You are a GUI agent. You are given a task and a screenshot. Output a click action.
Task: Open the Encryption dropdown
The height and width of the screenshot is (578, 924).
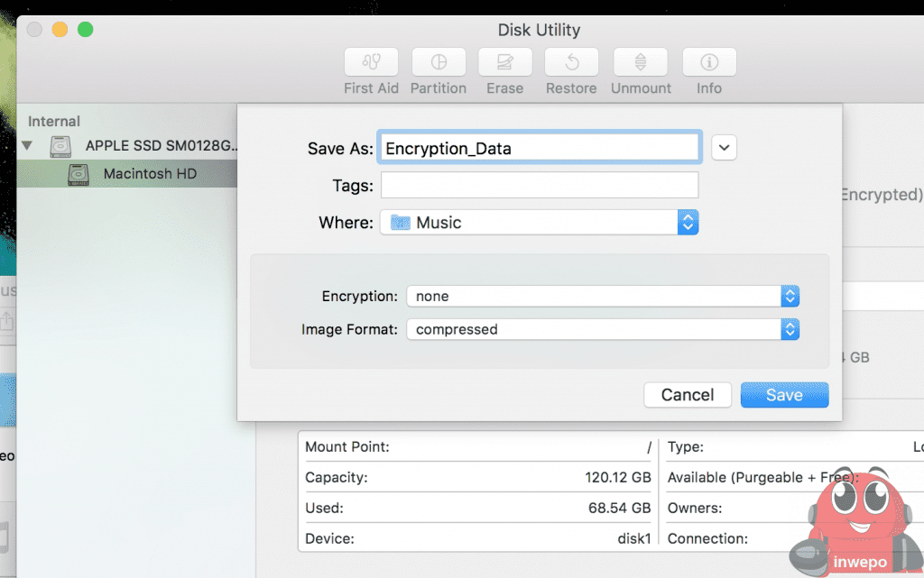pyautogui.click(x=602, y=297)
